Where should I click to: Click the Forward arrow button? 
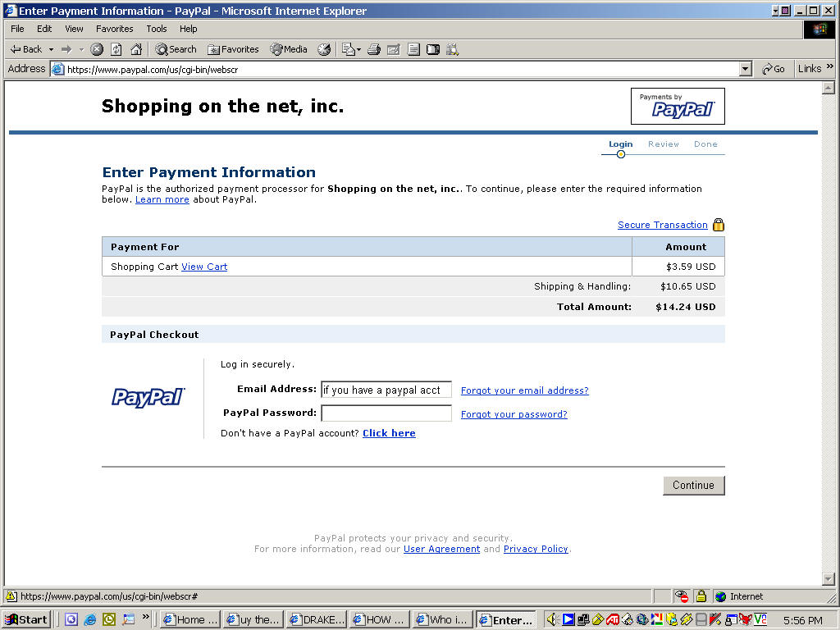[67, 50]
